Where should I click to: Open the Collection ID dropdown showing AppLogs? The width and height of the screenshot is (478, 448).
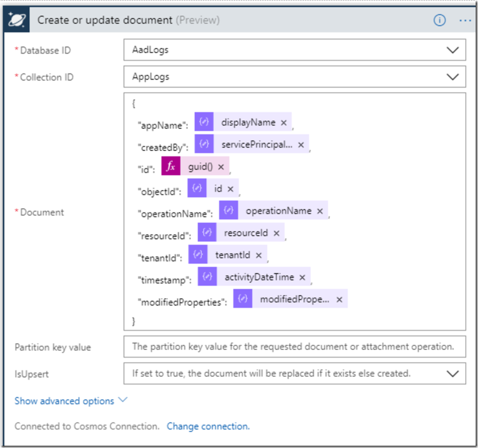click(x=295, y=76)
